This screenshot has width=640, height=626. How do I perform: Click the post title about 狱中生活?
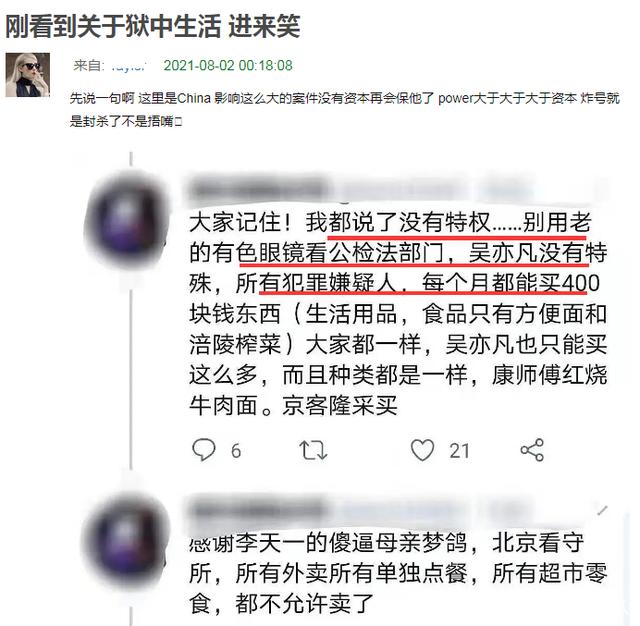point(153,26)
